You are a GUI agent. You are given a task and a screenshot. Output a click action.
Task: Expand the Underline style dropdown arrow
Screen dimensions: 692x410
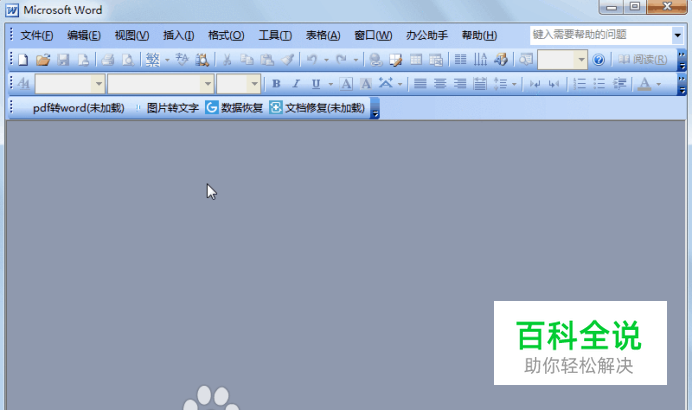(x=330, y=84)
